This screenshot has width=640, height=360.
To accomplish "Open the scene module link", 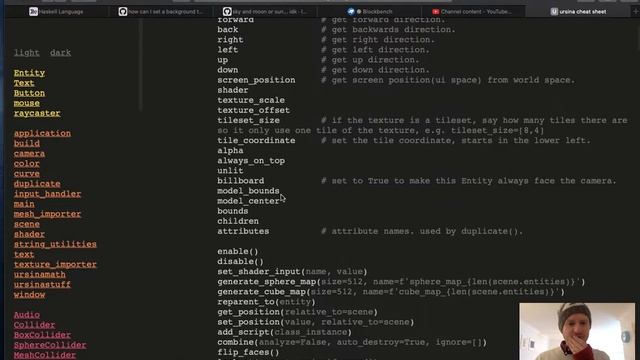I will 27,224.
